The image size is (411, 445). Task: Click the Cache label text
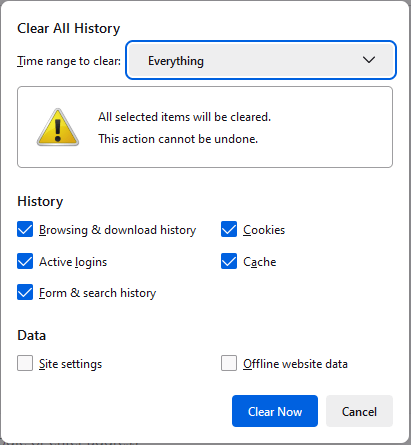click(x=260, y=262)
